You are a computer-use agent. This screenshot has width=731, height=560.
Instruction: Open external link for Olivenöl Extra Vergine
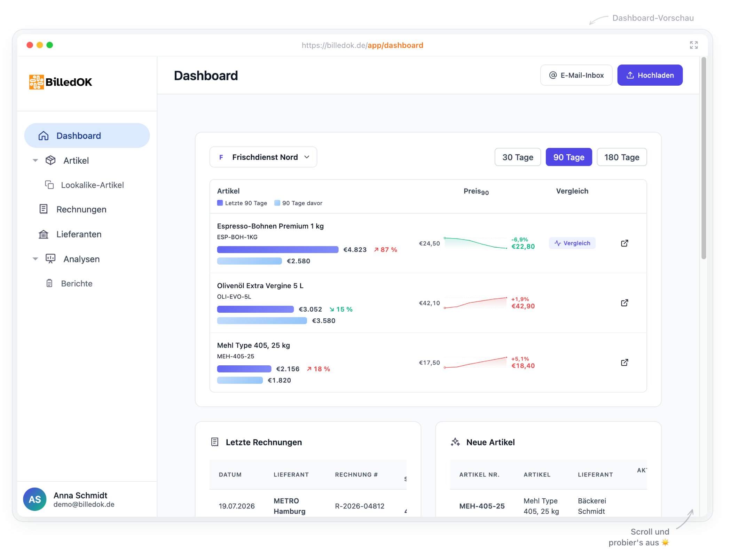pyautogui.click(x=624, y=303)
